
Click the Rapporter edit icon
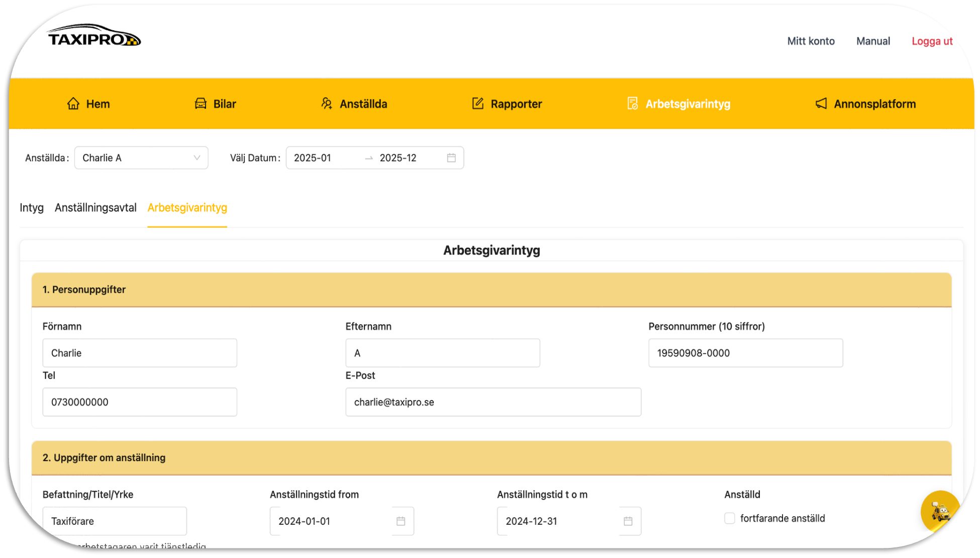477,104
